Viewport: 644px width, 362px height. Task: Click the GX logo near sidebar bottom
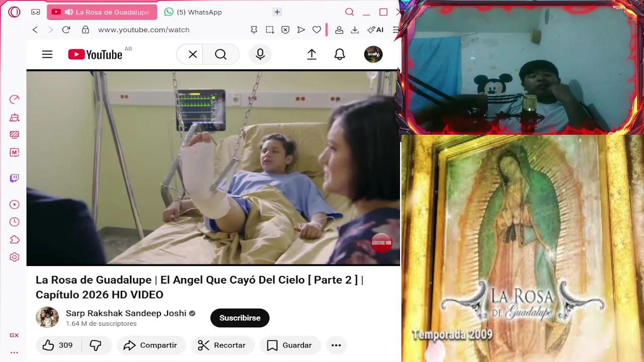tap(14, 335)
